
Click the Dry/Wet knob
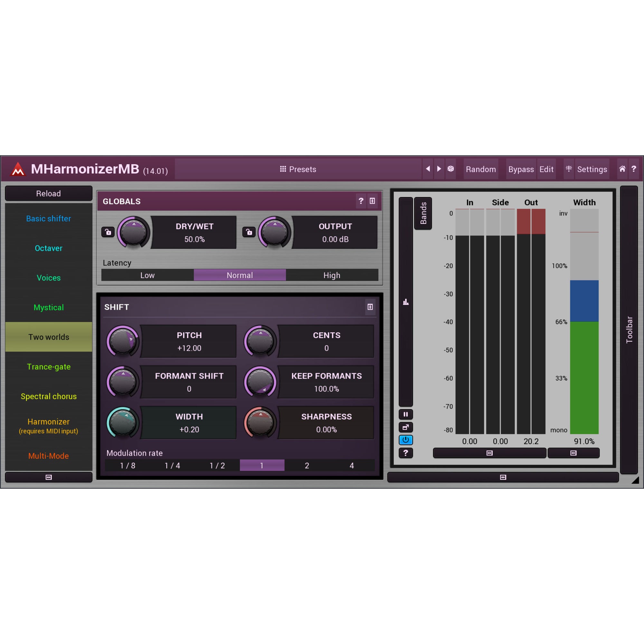[x=133, y=232]
